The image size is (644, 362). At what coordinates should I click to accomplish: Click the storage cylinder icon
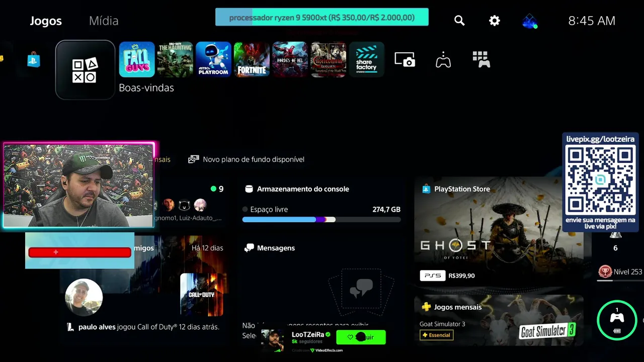click(249, 189)
